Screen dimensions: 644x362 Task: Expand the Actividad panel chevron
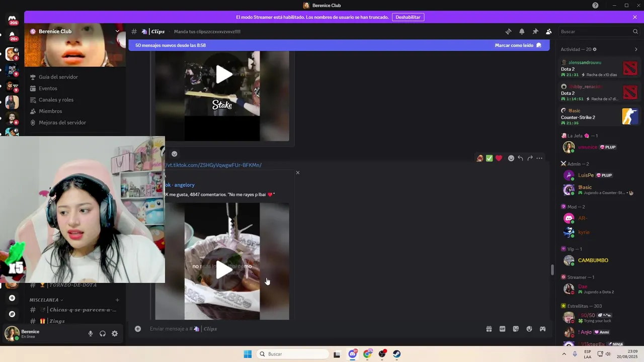636,49
